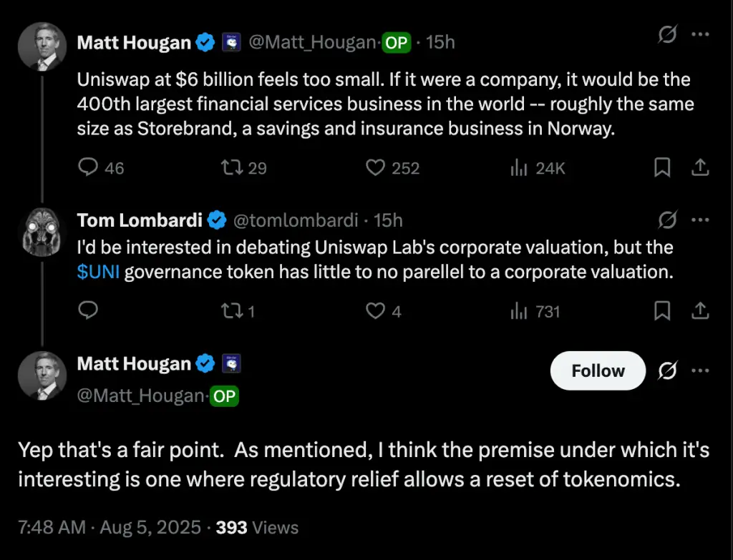Share Tom Lombardi's reply
The height and width of the screenshot is (560, 733).
(701, 310)
